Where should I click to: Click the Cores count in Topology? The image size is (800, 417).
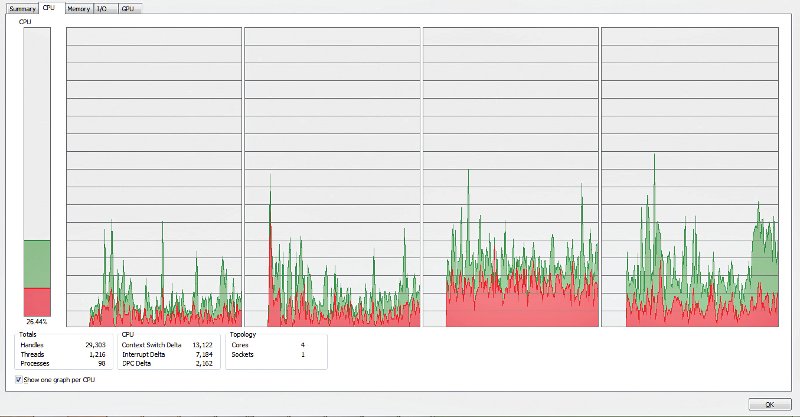tap(303, 345)
